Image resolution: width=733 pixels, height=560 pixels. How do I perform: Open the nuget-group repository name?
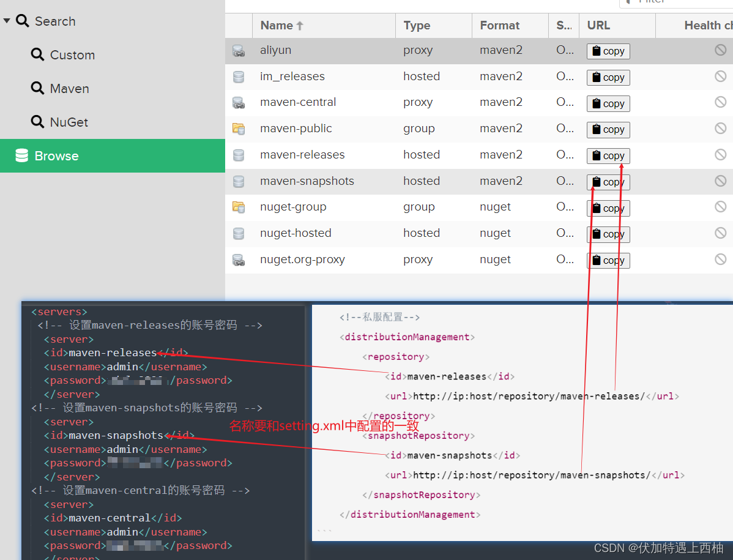point(293,207)
